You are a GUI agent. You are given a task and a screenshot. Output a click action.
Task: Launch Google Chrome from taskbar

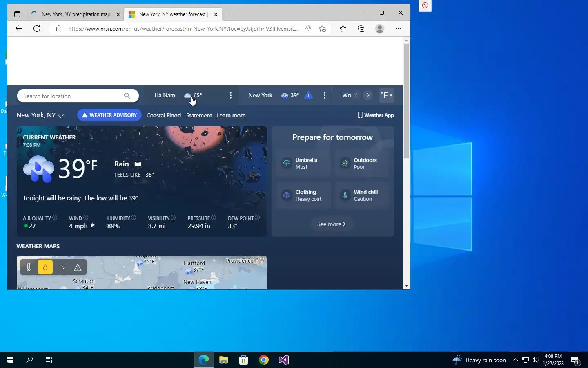264,360
